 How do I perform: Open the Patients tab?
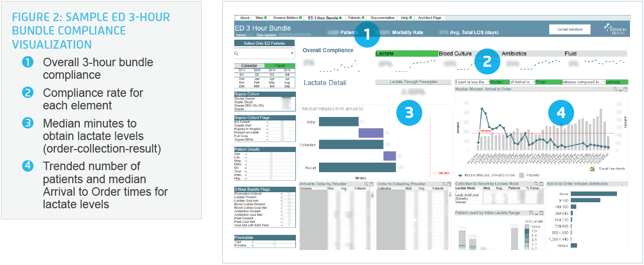(356, 18)
